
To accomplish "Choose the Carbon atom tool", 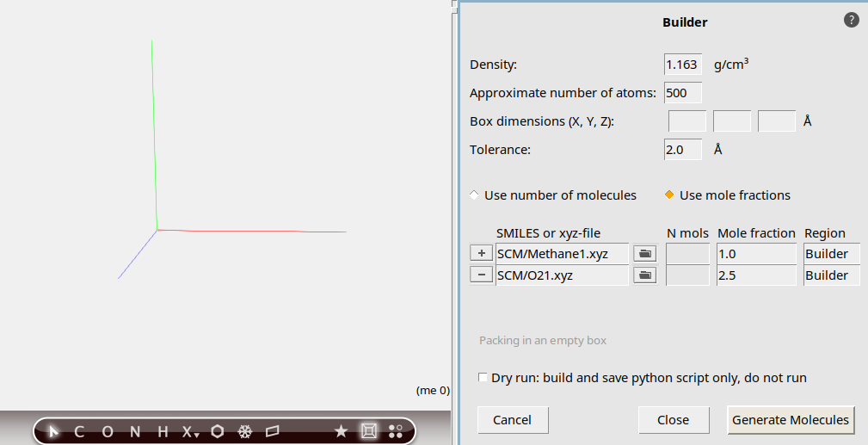I will click(79, 432).
